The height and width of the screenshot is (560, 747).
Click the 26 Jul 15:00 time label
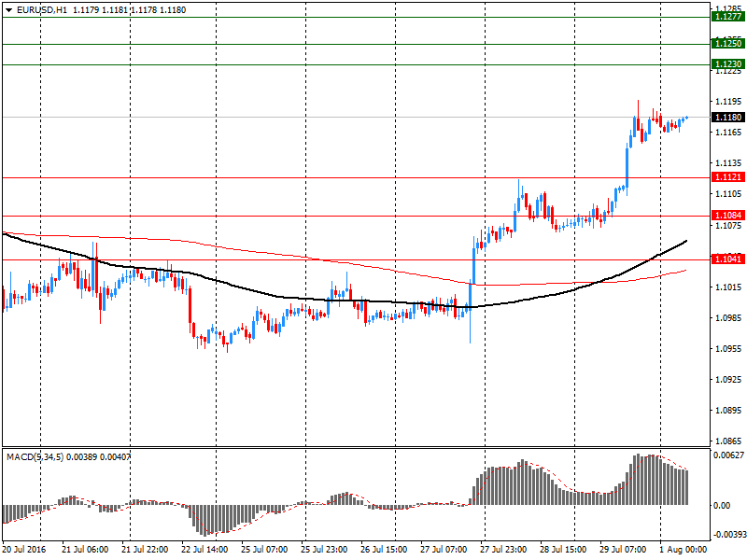(x=384, y=550)
